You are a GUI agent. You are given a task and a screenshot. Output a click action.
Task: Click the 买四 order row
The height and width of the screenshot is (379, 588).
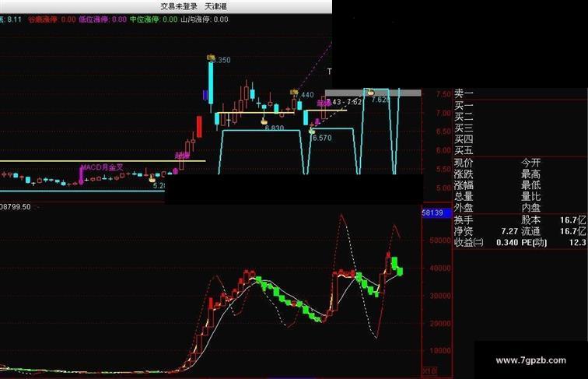(464, 139)
